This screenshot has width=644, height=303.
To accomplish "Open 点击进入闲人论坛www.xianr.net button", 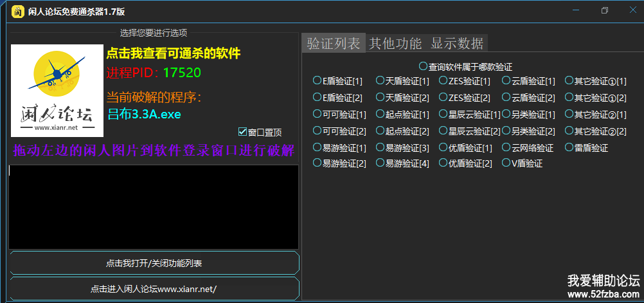I will pos(154,289).
